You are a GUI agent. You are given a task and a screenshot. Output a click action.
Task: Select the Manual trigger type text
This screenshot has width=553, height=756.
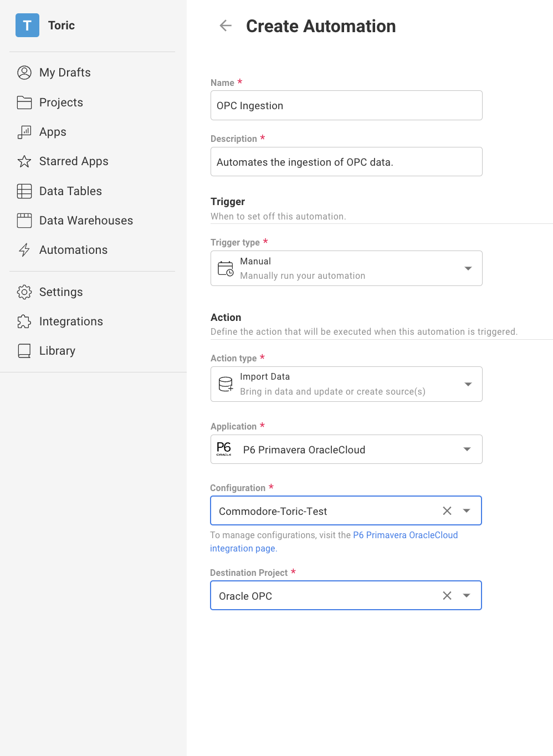click(x=255, y=261)
